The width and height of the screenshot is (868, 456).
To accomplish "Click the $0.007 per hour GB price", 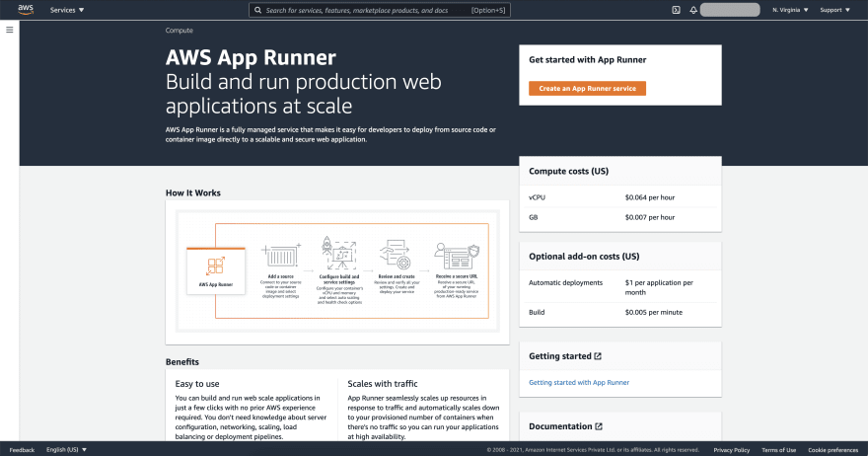I will tap(650, 217).
